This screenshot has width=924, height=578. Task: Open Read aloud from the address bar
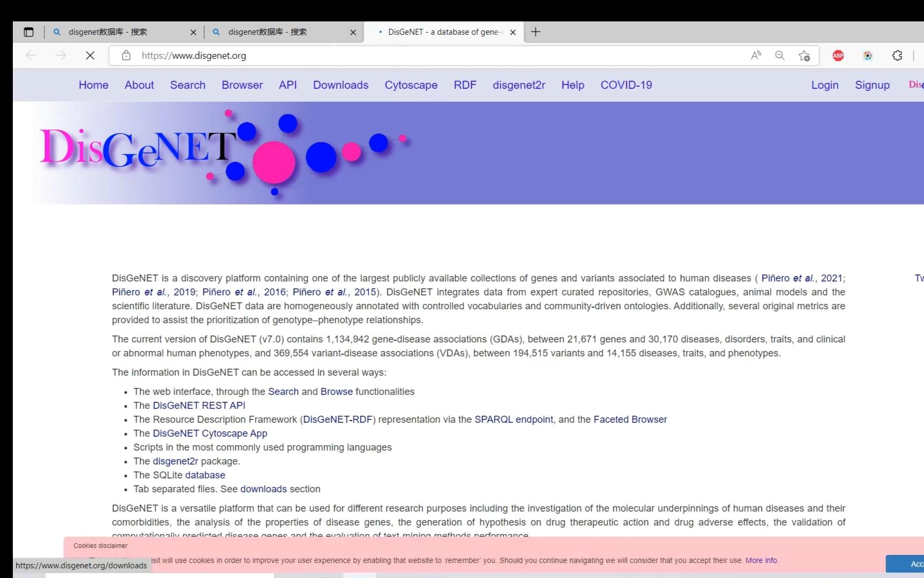756,55
